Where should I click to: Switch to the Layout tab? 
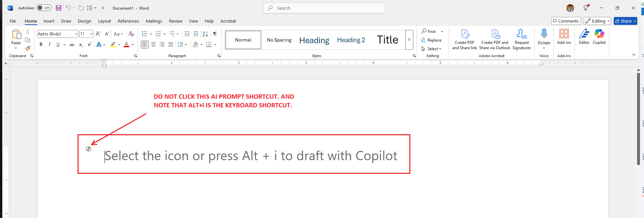[105, 21]
